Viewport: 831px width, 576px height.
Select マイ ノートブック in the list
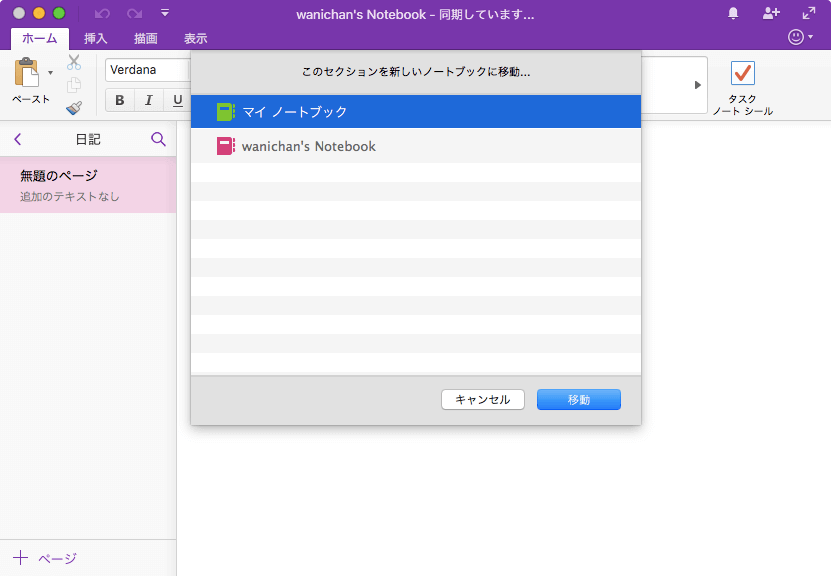point(416,112)
